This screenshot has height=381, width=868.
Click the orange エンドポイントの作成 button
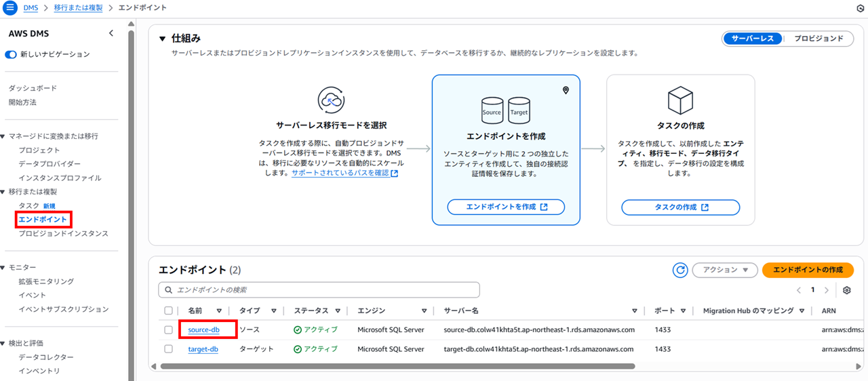tap(808, 270)
